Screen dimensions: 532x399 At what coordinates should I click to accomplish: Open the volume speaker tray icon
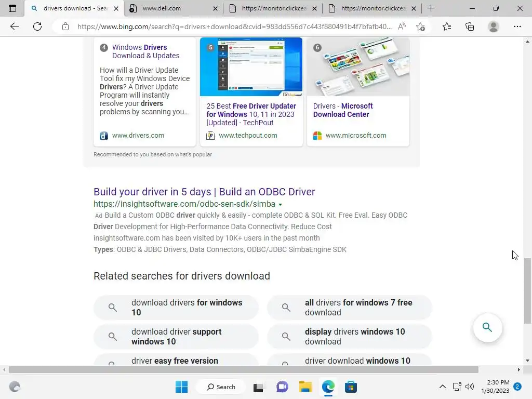point(470,387)
